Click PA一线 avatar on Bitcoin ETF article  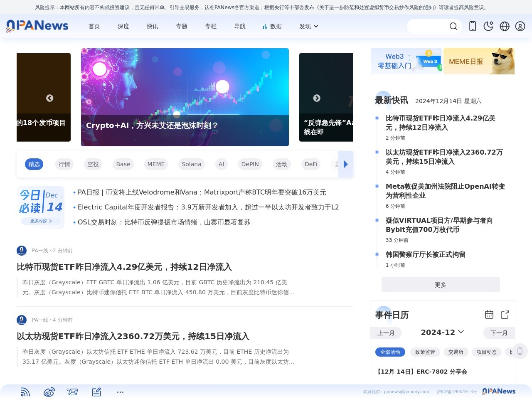point(22,251)
